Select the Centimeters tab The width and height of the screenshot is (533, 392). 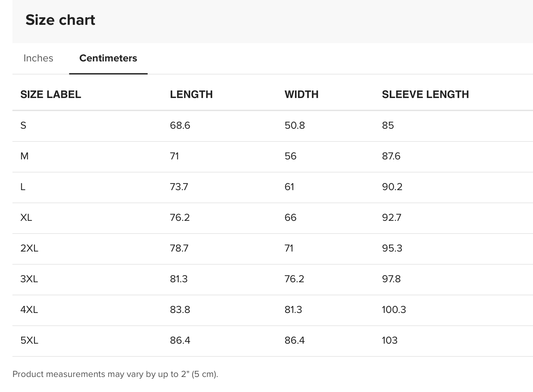point(108,58)
